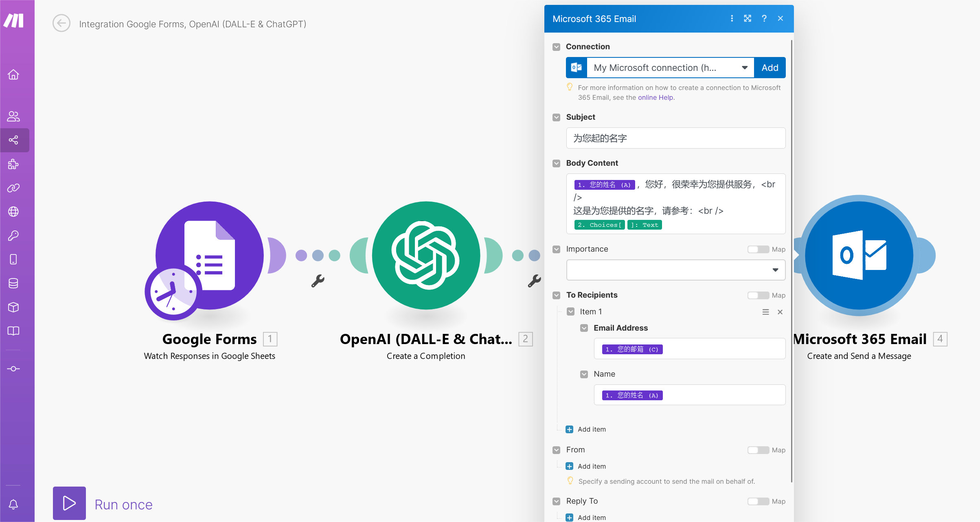This screenshot has height=522, width=980.
Task: Collapse the Item 1 group
Action: (x=571, y=312)
